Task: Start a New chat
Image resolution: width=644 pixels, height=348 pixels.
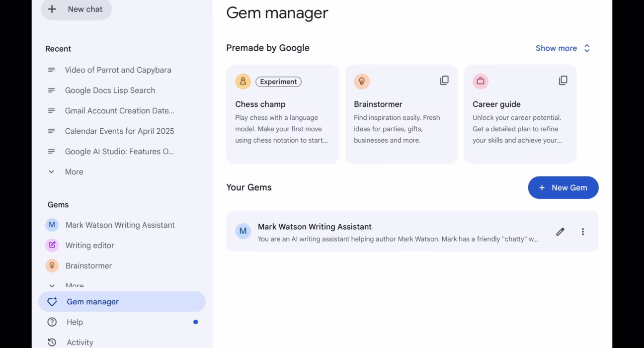Action: [x=76, y=9]
